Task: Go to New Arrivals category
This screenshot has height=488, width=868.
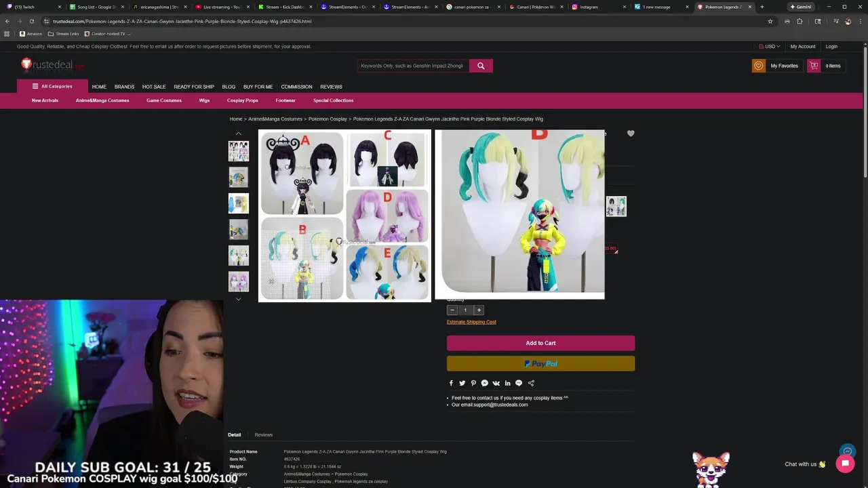Action: (45, 100)
